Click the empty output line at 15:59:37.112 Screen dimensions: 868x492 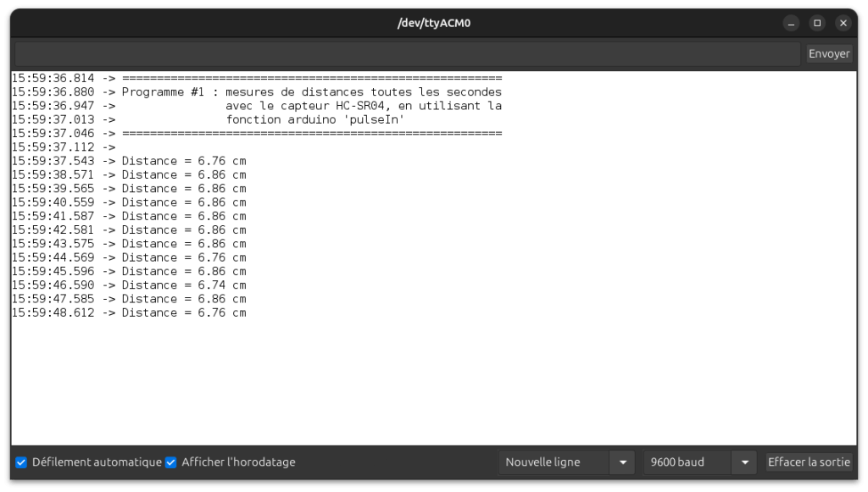(x=64, y=147)
